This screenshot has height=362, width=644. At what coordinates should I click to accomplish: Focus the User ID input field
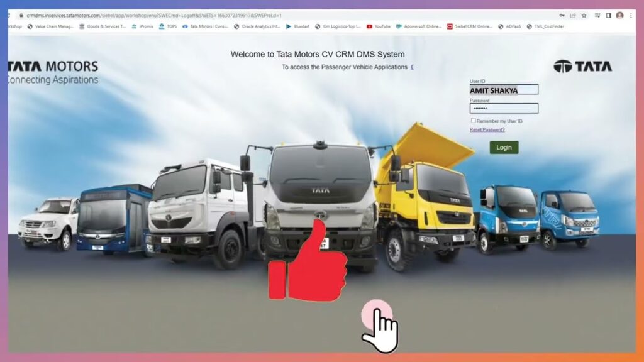(503, 90)
